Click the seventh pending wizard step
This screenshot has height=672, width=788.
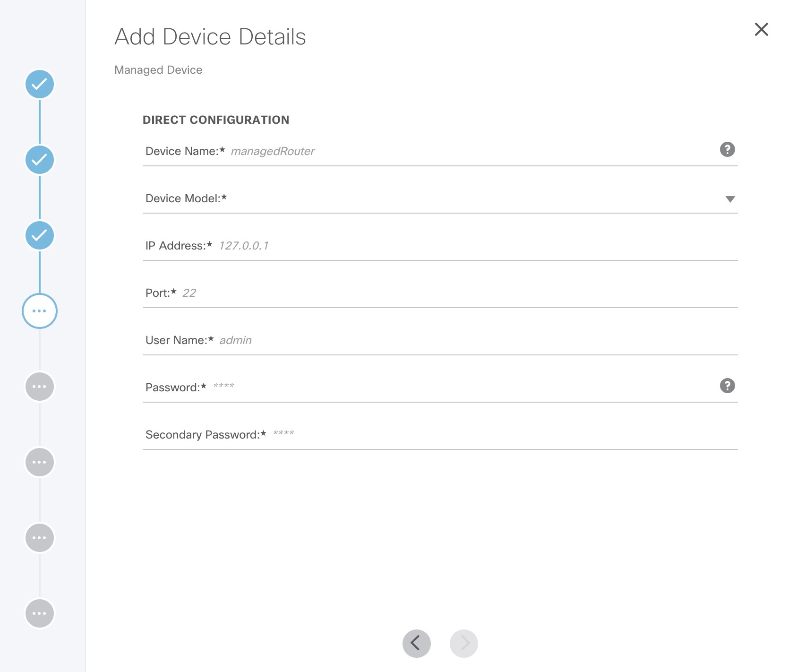tap(40, 538)
